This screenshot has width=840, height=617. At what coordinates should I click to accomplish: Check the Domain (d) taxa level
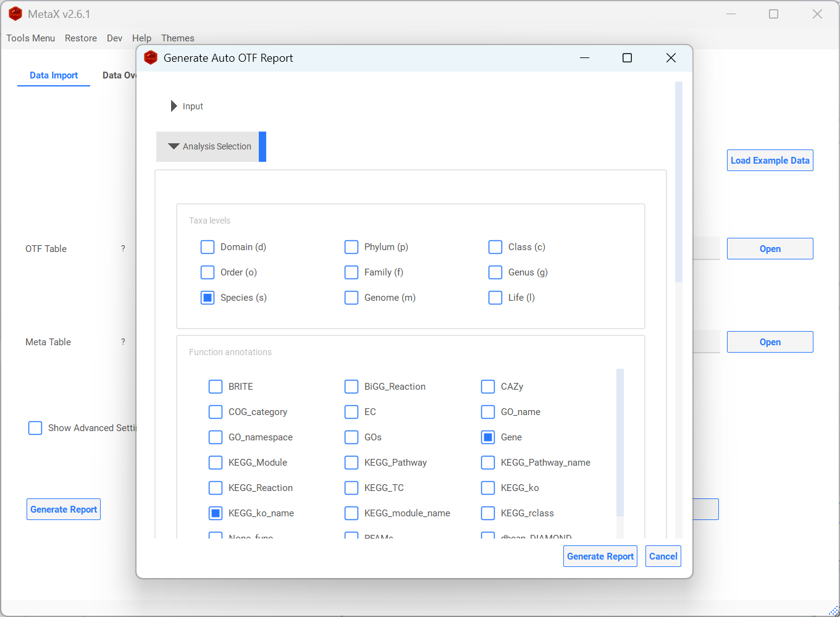pos(208,247)
